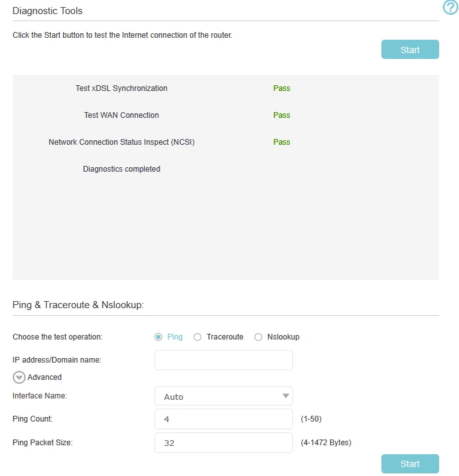Image resolution: width=459 pixels, height=476 pixels.
Task: Click the Ping & Traceroute & Nslookup heading
Action: point(78,305)
